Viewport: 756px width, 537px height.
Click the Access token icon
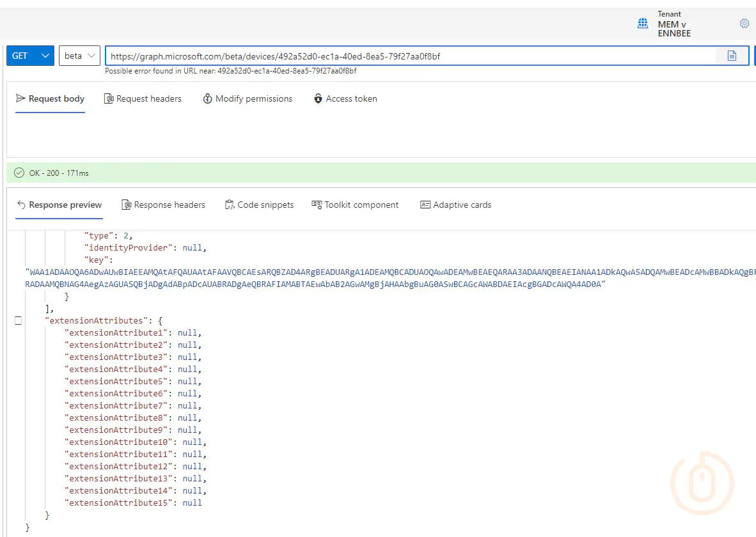[318, 99]
